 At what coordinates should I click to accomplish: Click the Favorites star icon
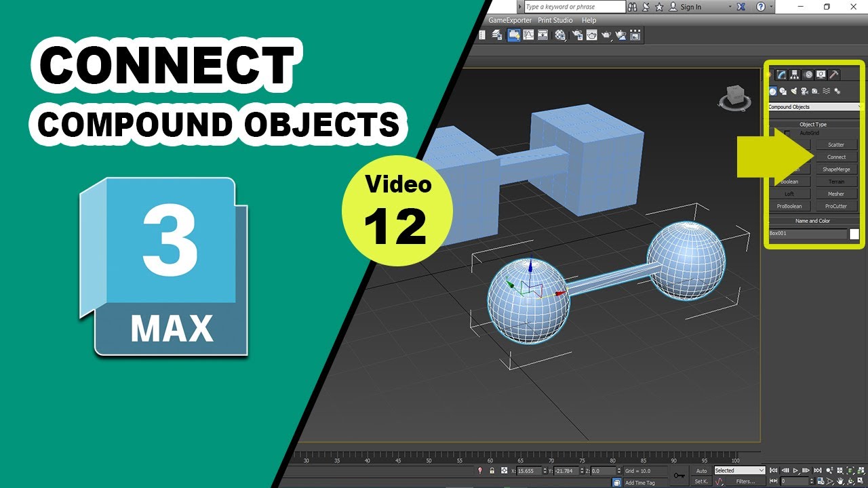coord(659,7)
